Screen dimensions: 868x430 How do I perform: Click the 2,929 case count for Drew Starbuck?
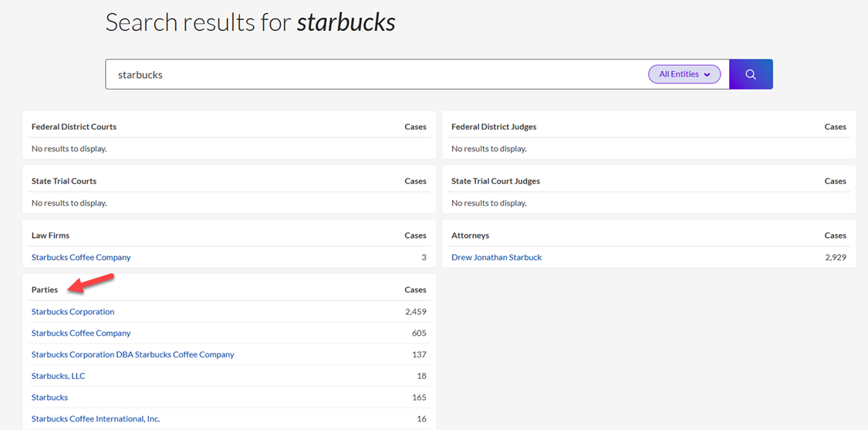coord(835,257)
